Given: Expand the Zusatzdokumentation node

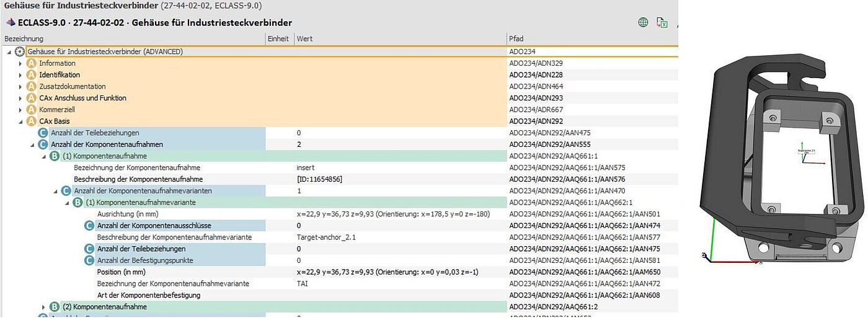Looking at the screenshot, I should (20, 87).
